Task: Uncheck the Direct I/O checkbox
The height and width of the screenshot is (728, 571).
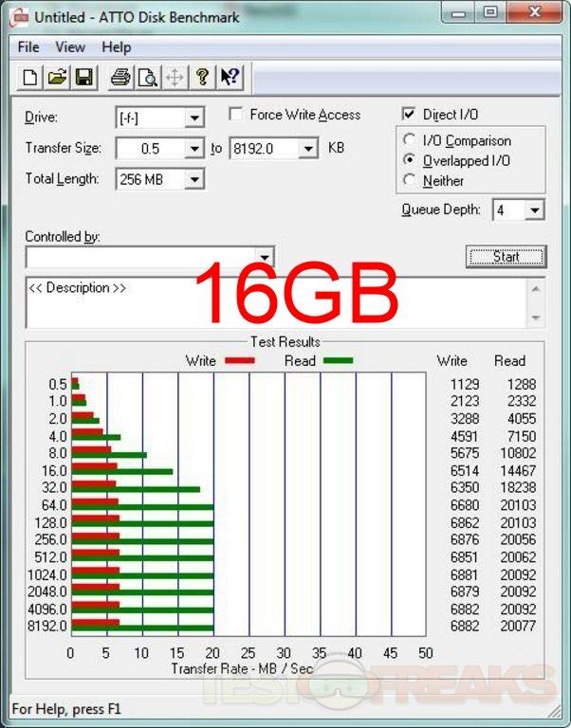Action: (x=409, y=115)
